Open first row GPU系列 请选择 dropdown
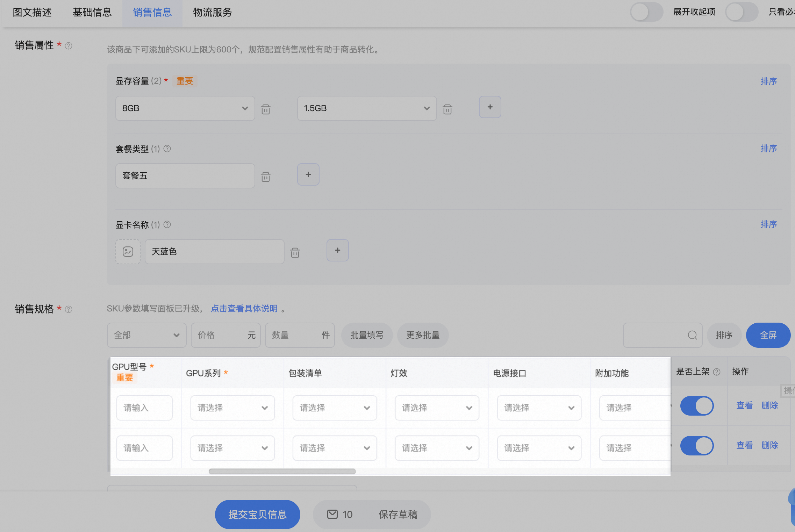 pos(232,408)
